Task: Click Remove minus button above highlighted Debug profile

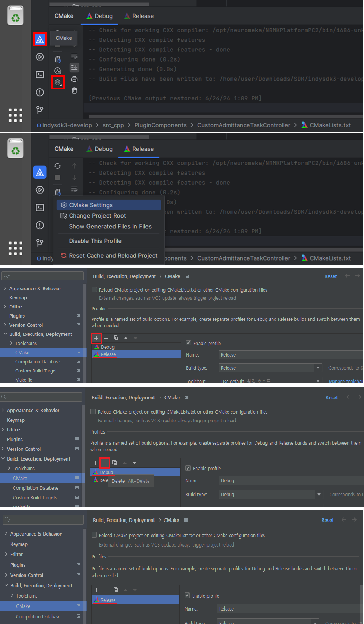Action: 105,463
